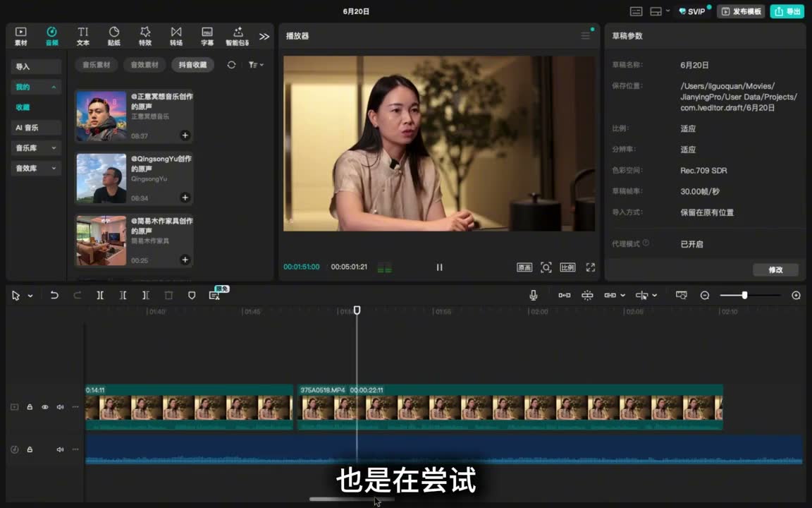This screenshot has width=812, height=508.
Task: Select 收藏 favorites in sidebar
Action: pos(23,107)
